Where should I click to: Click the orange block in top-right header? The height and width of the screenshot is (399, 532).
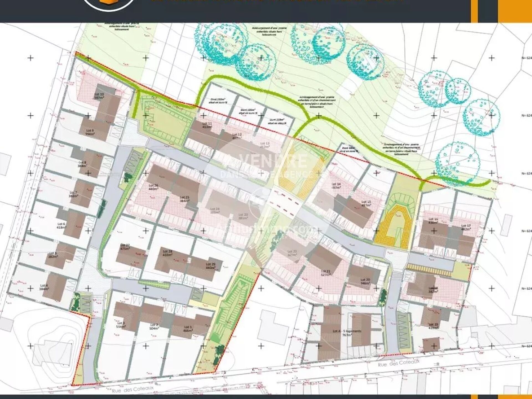[x=515, y=11]
